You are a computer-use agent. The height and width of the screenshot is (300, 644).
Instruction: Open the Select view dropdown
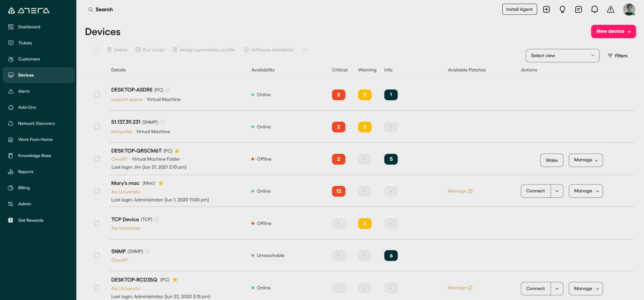[562, 55]
